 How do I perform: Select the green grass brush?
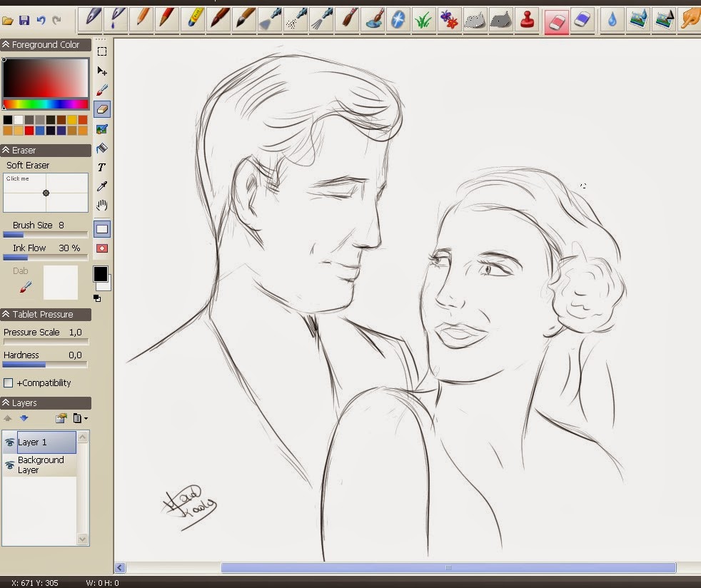pyautogui.click(x=423, y=19)
